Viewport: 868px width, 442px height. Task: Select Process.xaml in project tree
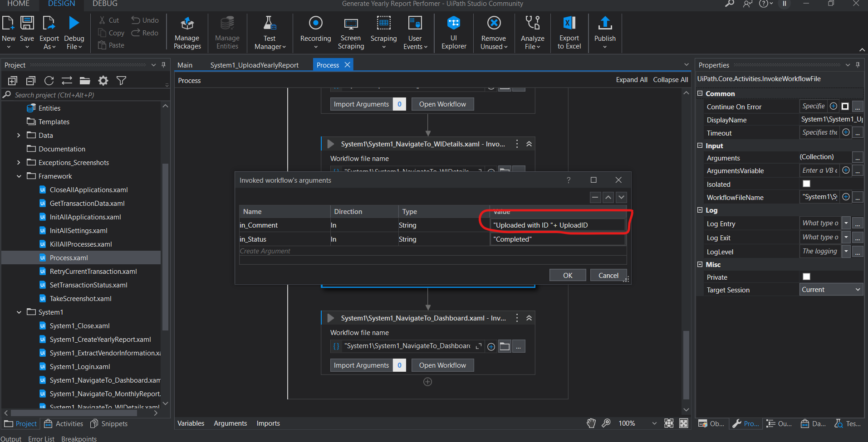tap(69, 258)
